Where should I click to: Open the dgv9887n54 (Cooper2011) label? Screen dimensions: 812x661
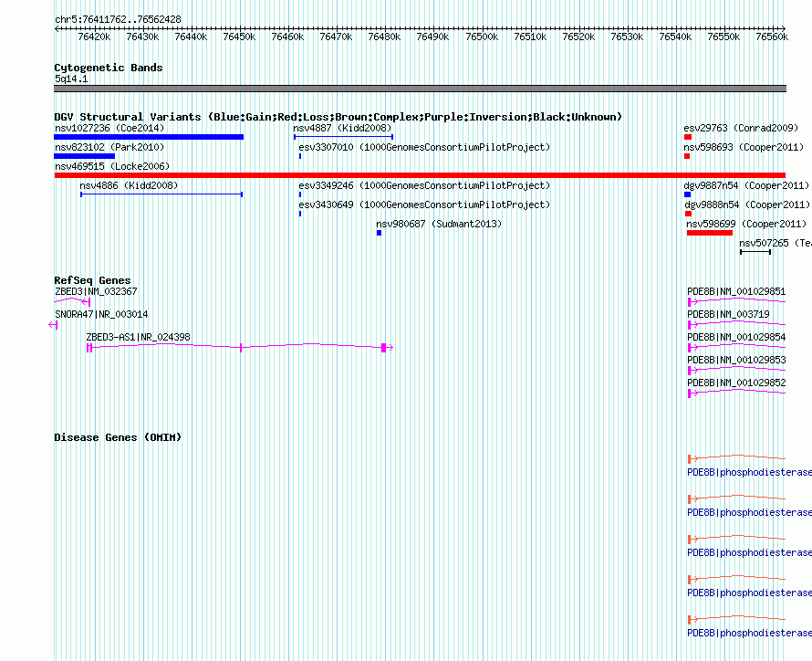[746, 185]
